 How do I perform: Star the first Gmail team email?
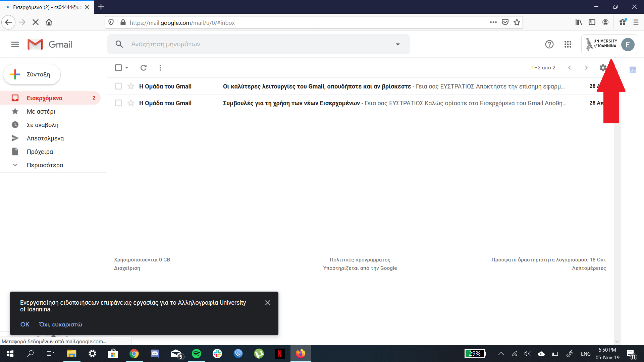click(x=131, y=86)
